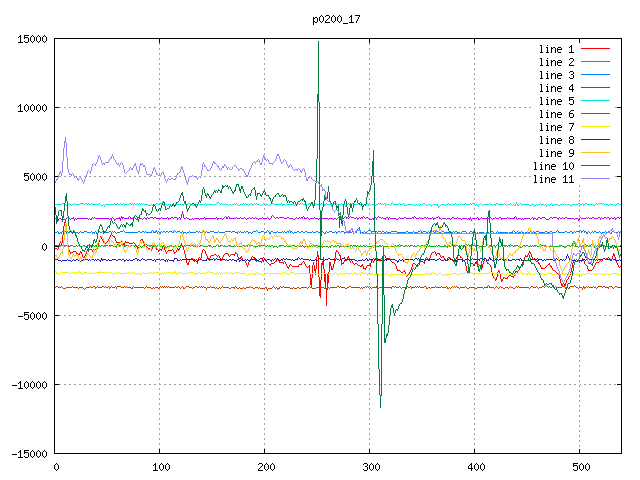
Task: Pick the 'line 7' legend label
Action: pos(556,127)
